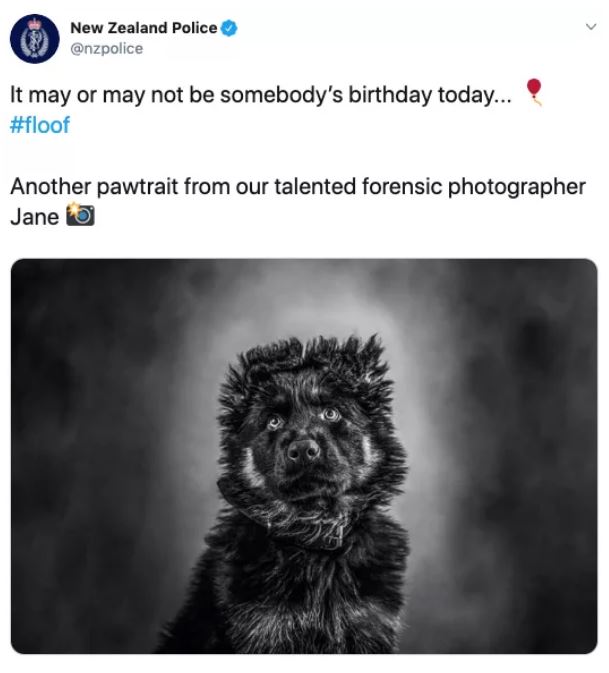Open the @nzpolice handle link
Screen dimensions: 609x673
pos(105,48)
